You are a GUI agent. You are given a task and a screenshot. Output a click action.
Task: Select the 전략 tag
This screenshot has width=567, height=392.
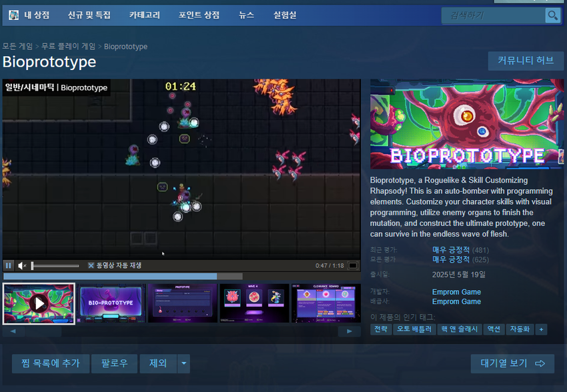[381, 329]
